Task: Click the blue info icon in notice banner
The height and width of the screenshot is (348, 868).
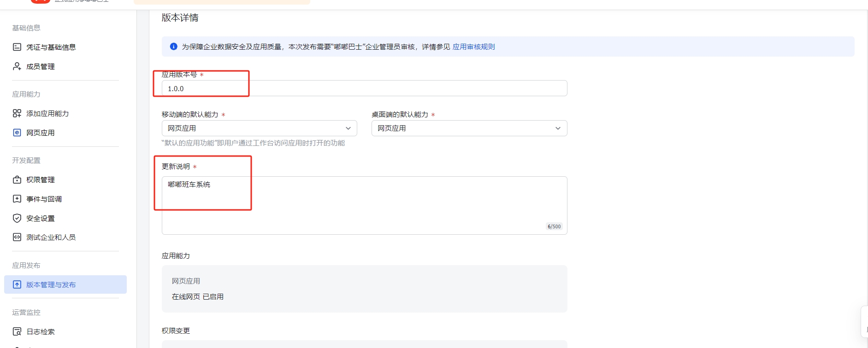Action: 174,46
